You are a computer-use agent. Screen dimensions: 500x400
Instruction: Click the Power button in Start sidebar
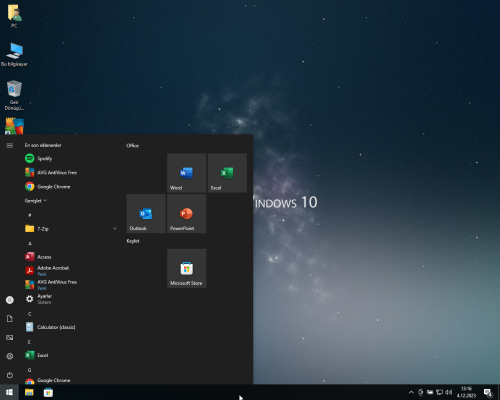click(x=10, y=375)
